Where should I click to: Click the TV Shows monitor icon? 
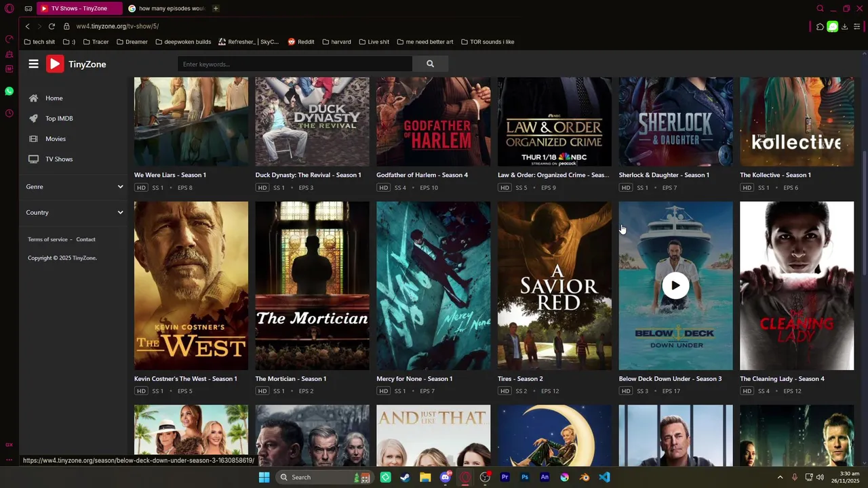(x=33, y=159)
